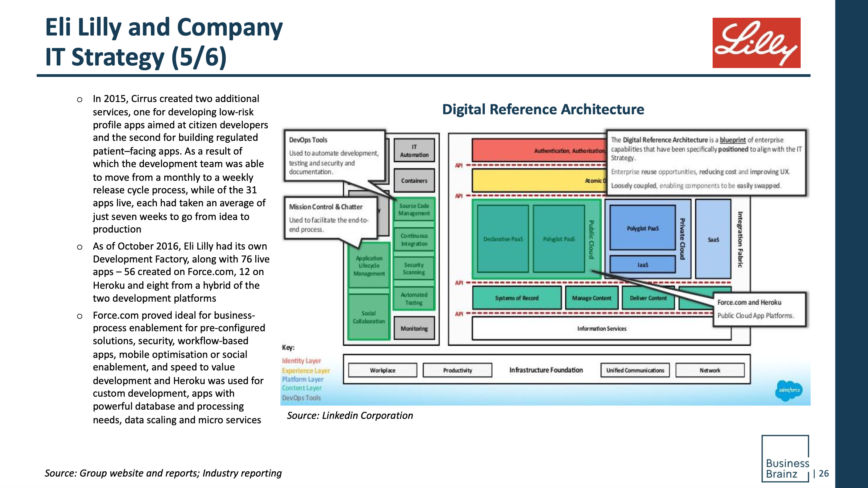Click the Platform Layer key entry

tap(303, 379)
